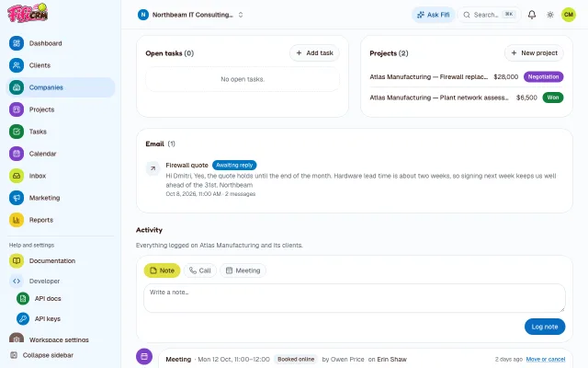Open the Workspace settings icon
This screenshot has width=588, height=368.
[17, 338]
